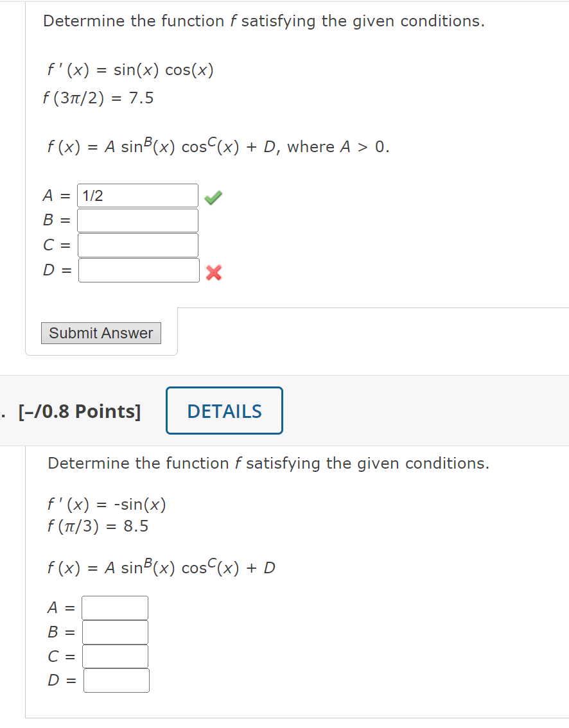569x728 pixels.
Task: Click the green checkmark beside the A answer
Action: 213,196
